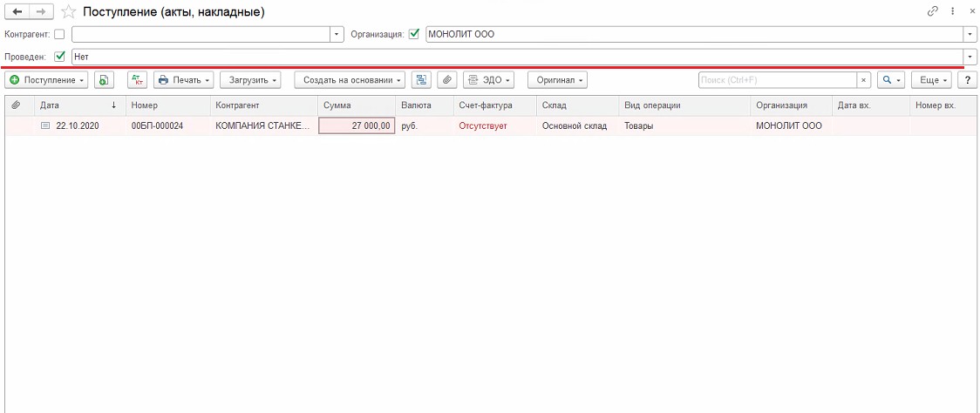Viewport: 980px width, 413px height.
Task: Click the copy document icon button
Action: tap(105, 80)
